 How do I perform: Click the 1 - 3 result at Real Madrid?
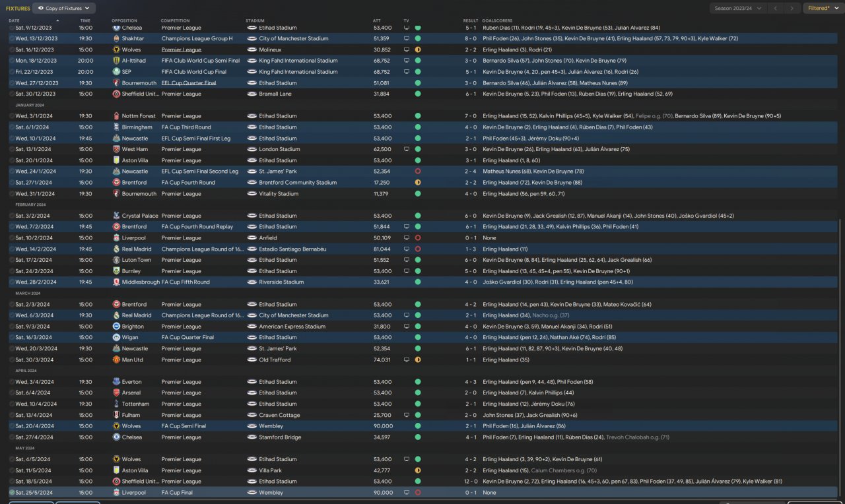point(471,249)
